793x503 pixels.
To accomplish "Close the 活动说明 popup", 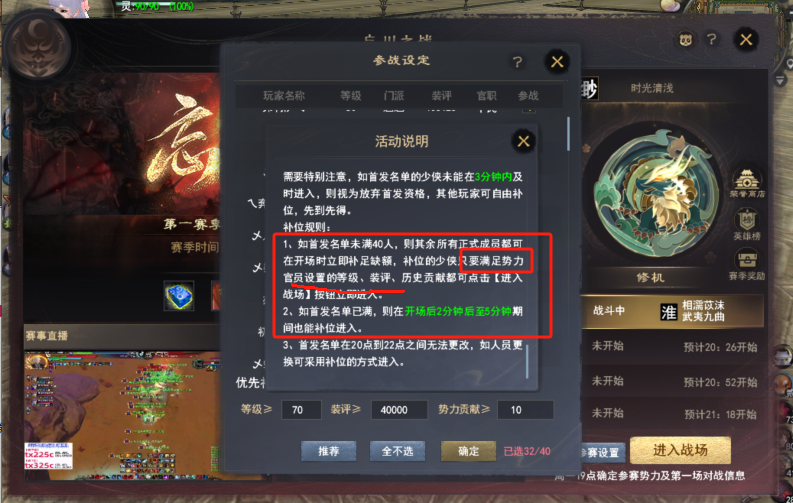I will click(523, 141).
